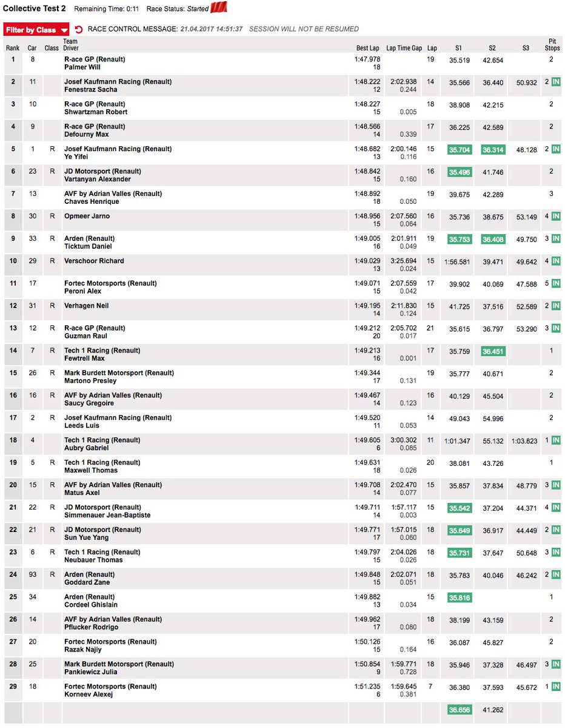
Task: Select driver Palmer Will
Action: (82, 67)
